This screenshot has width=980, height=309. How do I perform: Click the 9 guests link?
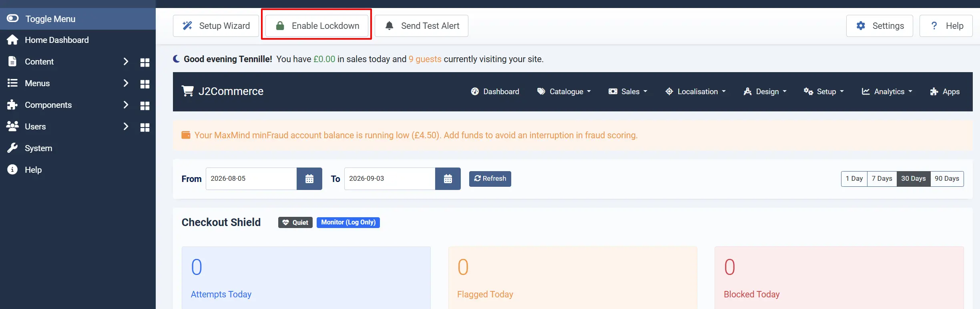(425, 59)
